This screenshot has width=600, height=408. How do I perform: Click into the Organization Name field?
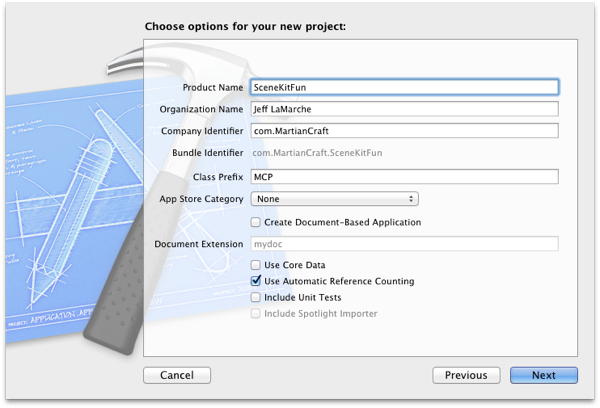(x=404, y=109)
